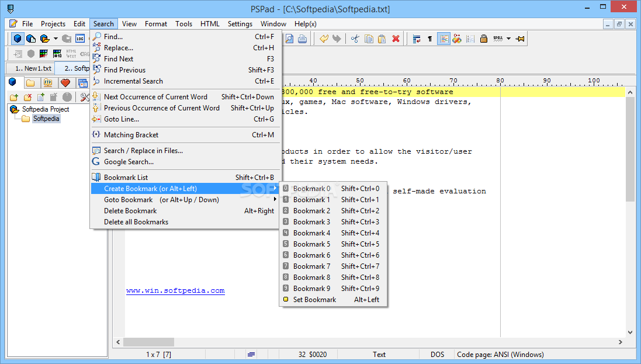Screen dimensions: 641x364
Task: Click the horizontal scrollbar thumb
Action: coord(149,342)
